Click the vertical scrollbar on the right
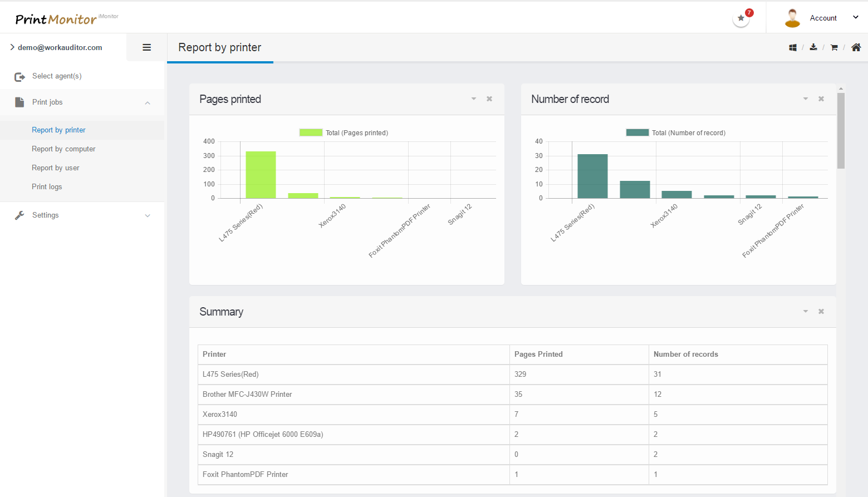868x497 pixels. (x=841, y=130)
